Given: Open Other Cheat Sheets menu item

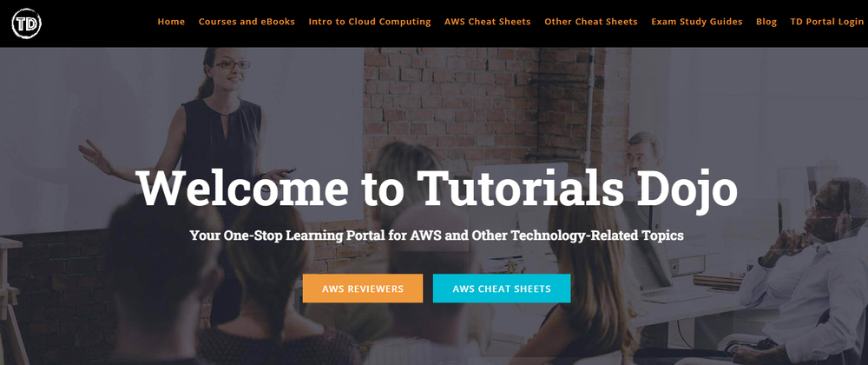Looking at the screenshot, I should (590, 22).
